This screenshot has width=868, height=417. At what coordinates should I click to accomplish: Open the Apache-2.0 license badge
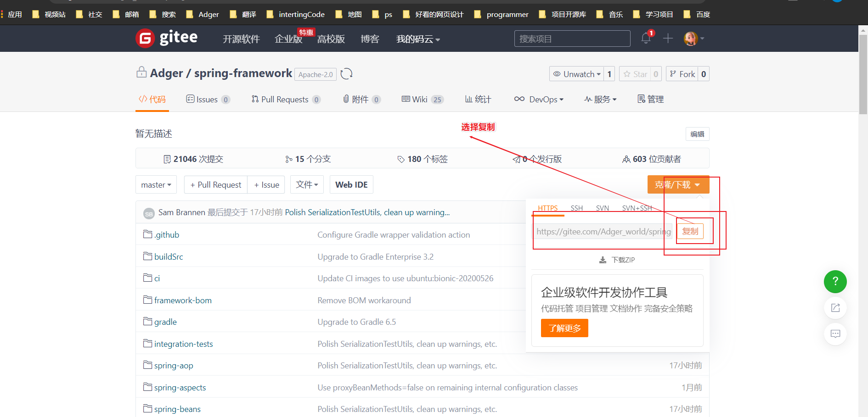pos(316,74)
